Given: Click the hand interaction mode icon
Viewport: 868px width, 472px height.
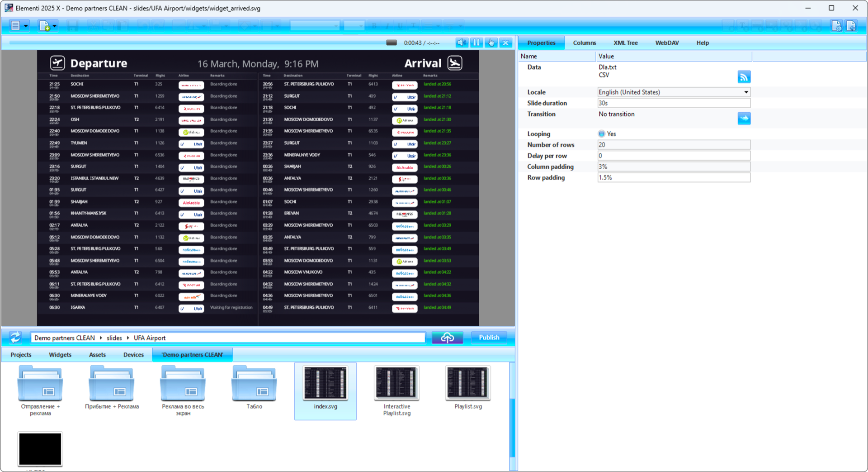Looking at the screenshot, I should (491, 43).
